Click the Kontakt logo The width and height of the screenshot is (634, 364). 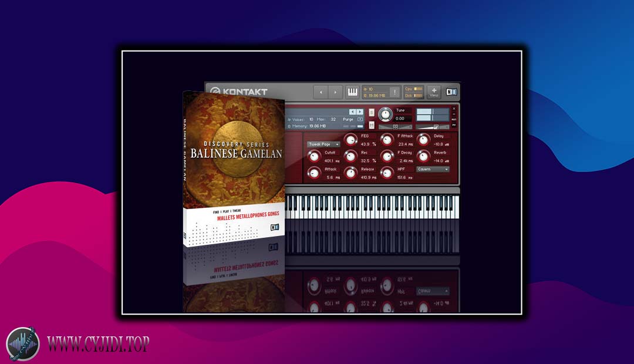point(239,92)
